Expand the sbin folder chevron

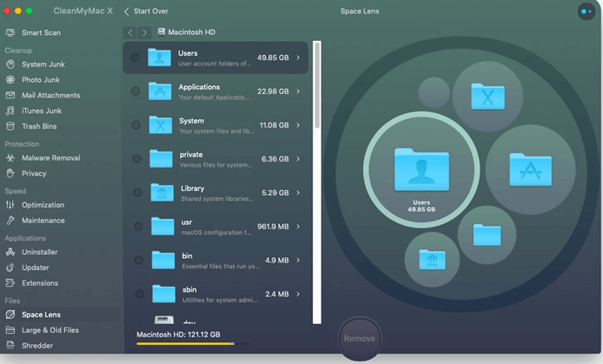pyautogui.click(x=298, y=294)
